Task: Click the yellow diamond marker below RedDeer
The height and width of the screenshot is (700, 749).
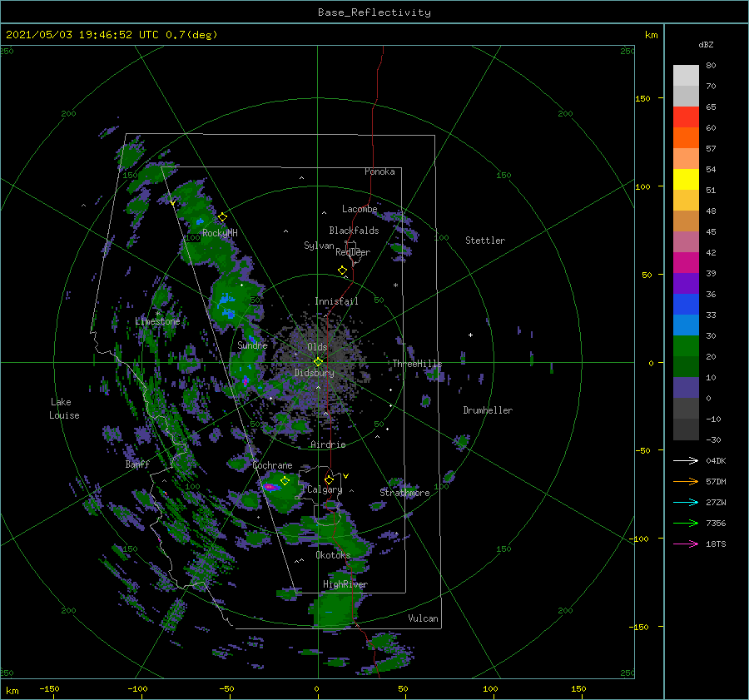Action: (343, 271)
